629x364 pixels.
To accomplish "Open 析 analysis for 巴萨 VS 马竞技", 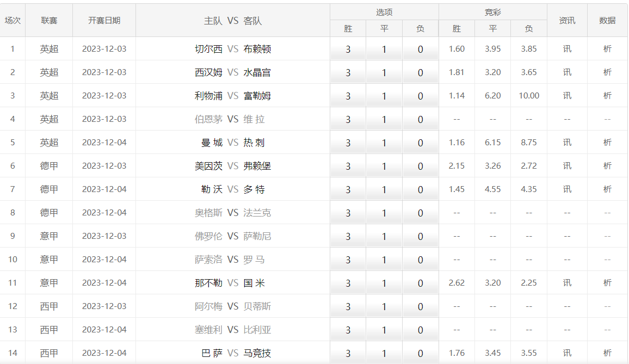I will [607, 353].
